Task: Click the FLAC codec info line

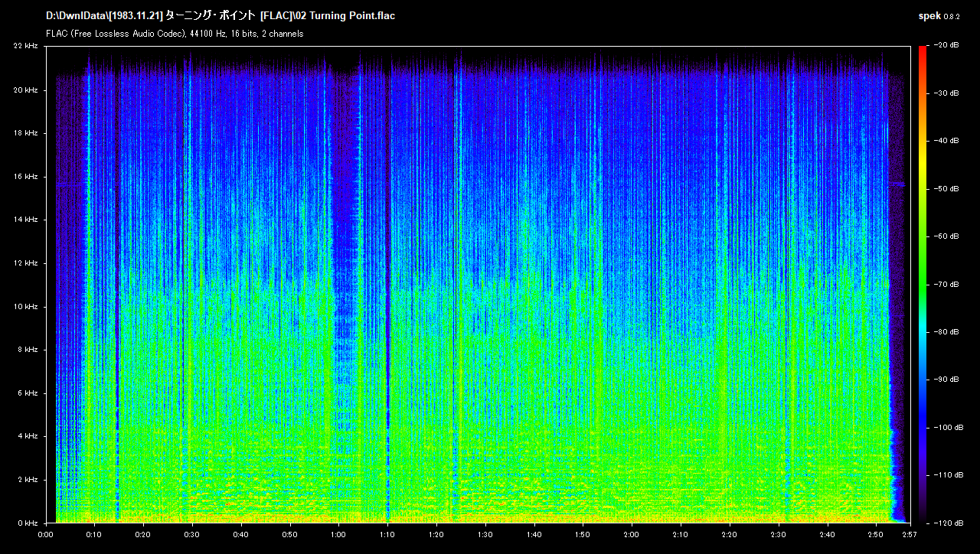Action: [x=175, y=34]
